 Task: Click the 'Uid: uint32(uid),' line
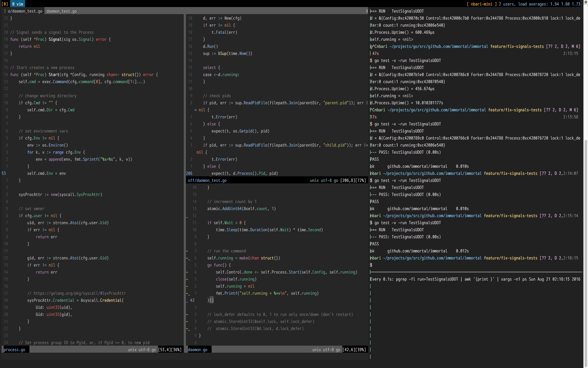(x=54, y=307)
